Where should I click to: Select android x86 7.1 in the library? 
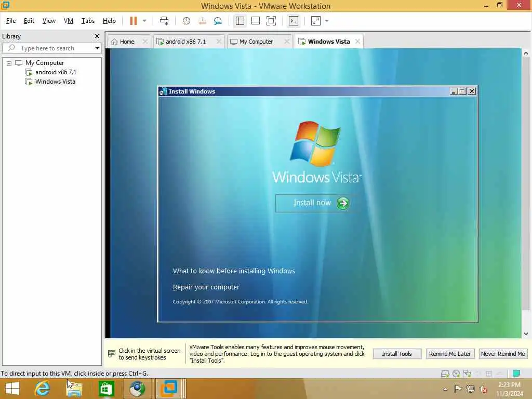[x=56, y=72]
